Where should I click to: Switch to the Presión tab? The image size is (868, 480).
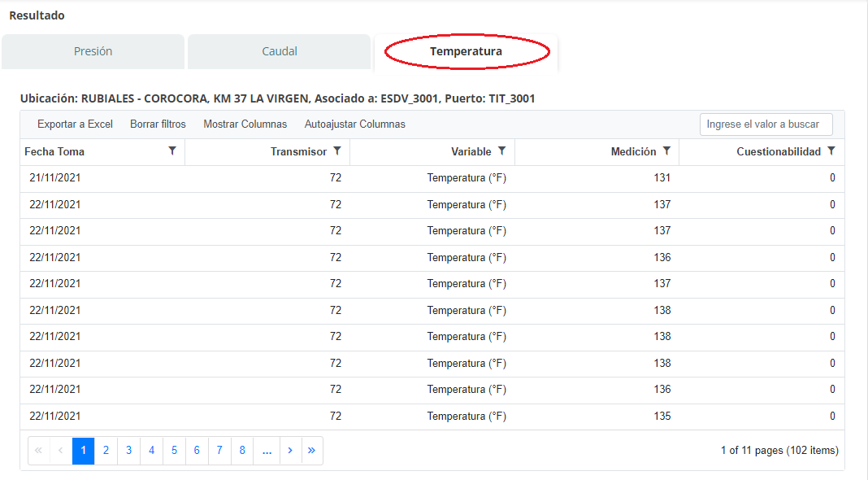click(x=93, y=51)
